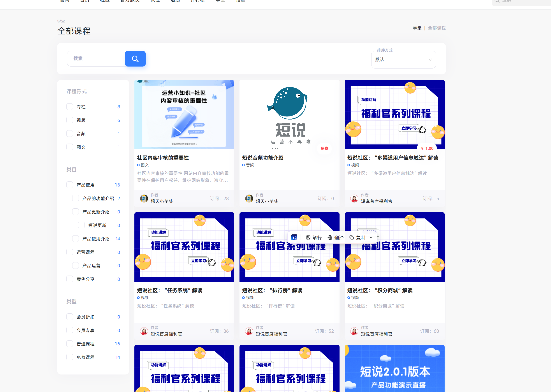Open author avatar on “排行榜”解读 card

[249, 331]
